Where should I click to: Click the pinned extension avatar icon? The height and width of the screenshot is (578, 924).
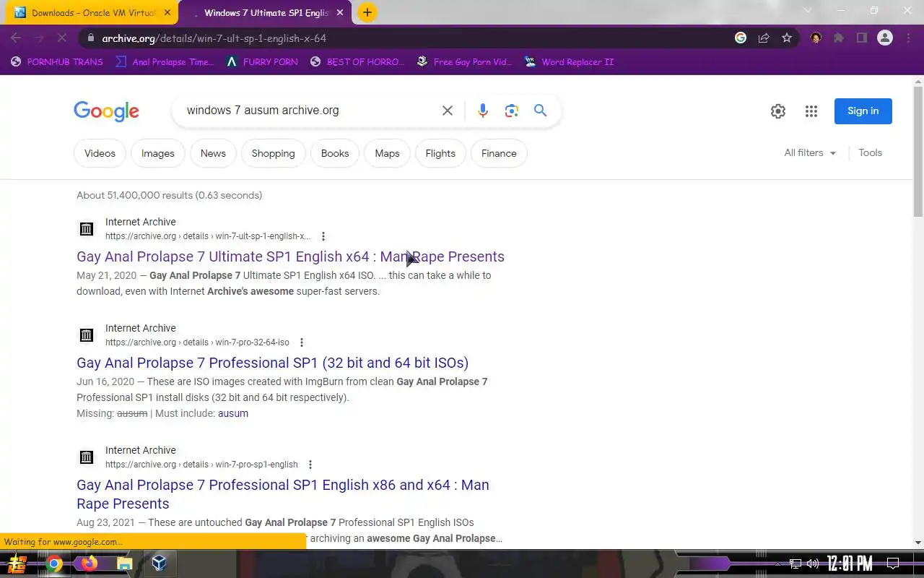tap(816, 38)
